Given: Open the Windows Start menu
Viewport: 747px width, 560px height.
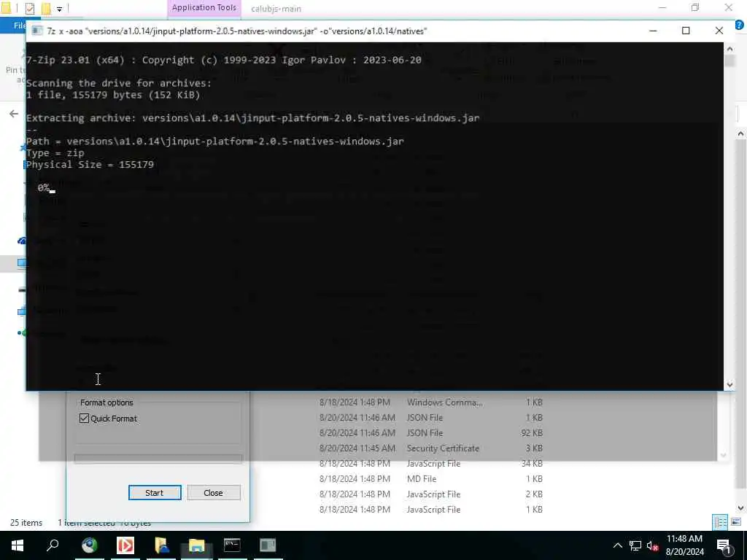Looking at the screenshot, I should click(18, 545).
